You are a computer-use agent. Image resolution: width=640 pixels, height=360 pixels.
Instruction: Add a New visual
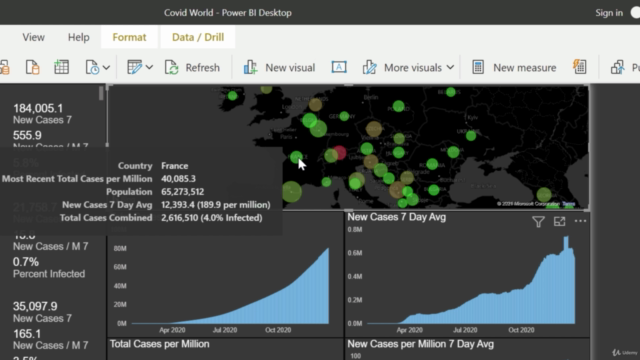pos(279,67)
